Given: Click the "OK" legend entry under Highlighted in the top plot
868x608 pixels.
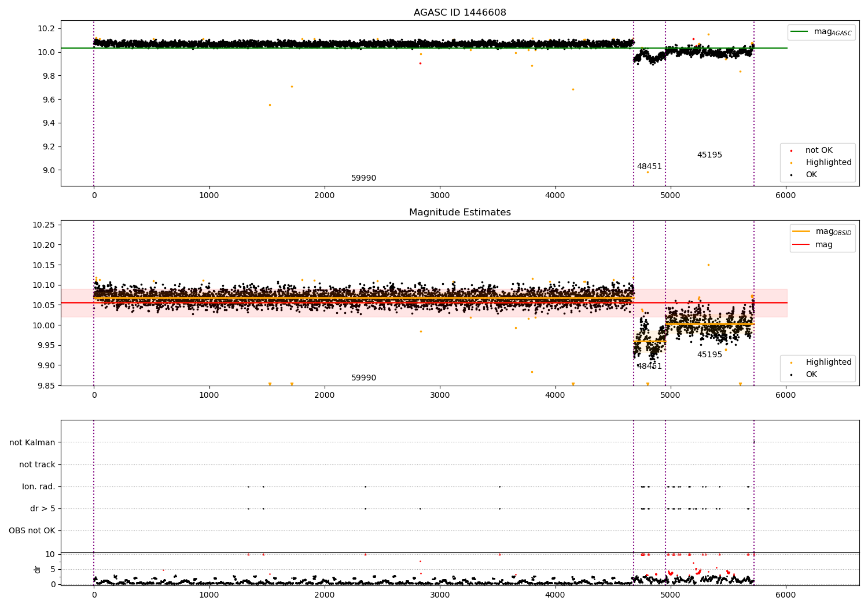Looking at the screenshot, I should tap(811, 175).
